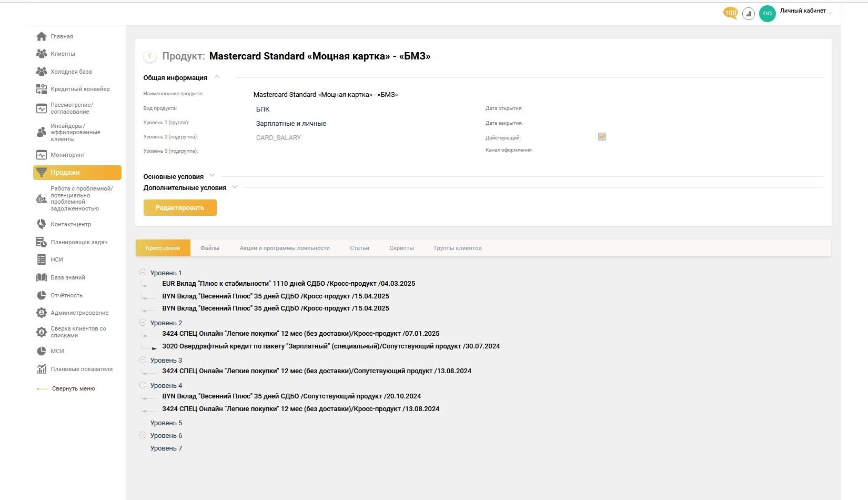Open the НСИ list icon

tap(42, 259)
